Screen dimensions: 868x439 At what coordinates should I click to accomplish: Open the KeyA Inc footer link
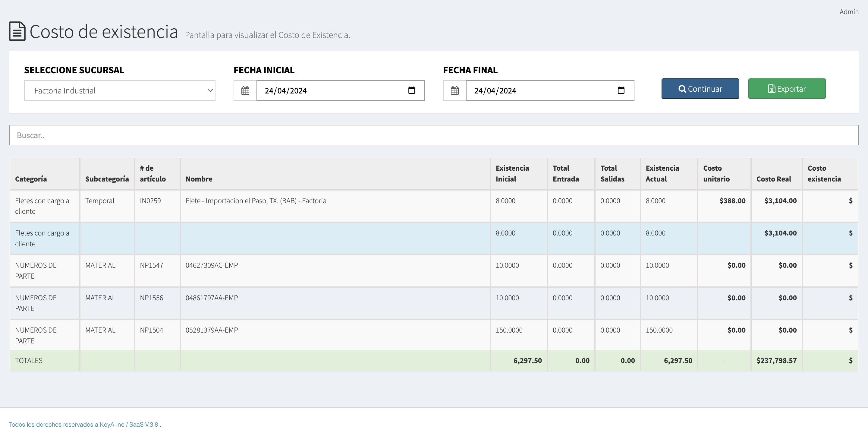click(112, 425)
